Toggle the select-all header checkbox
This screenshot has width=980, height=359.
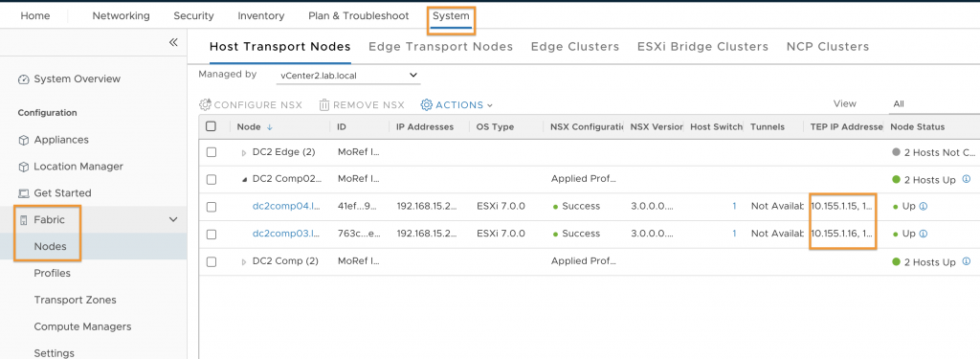[x=211, y=126]
